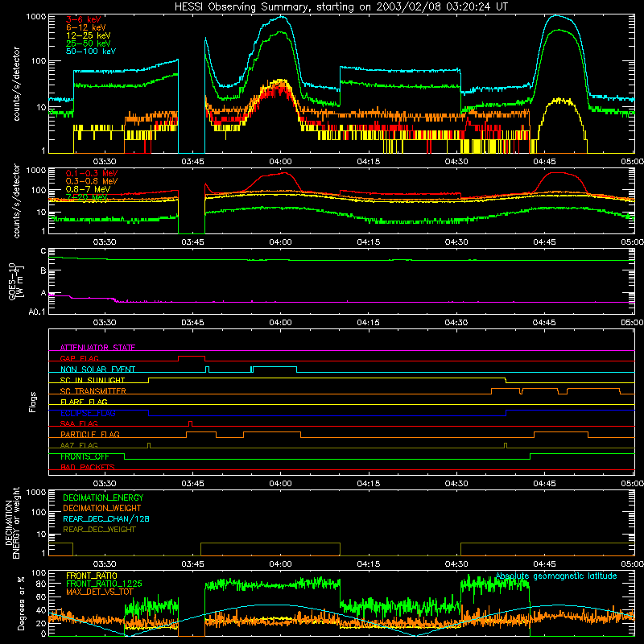Click the C tick label on GOES-10 axis
644x644 pixels.
coord(43,250)
